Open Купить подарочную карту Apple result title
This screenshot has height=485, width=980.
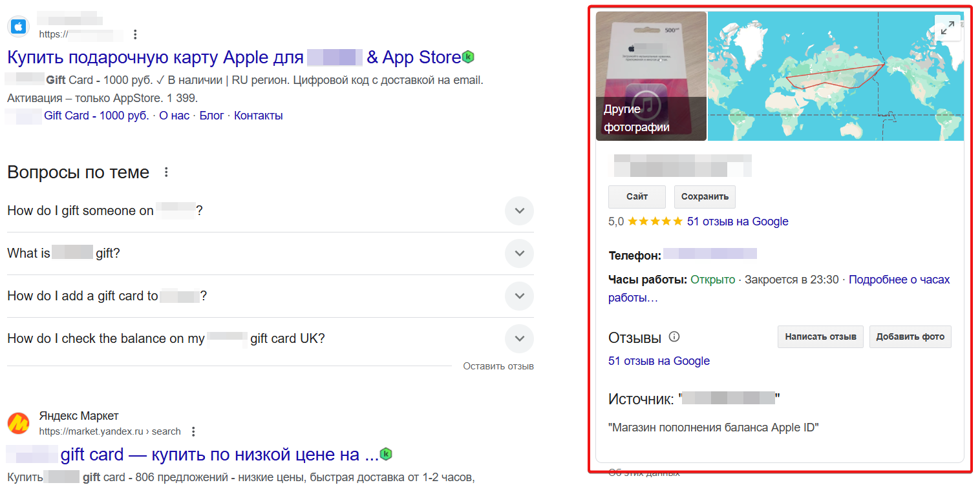234,57
